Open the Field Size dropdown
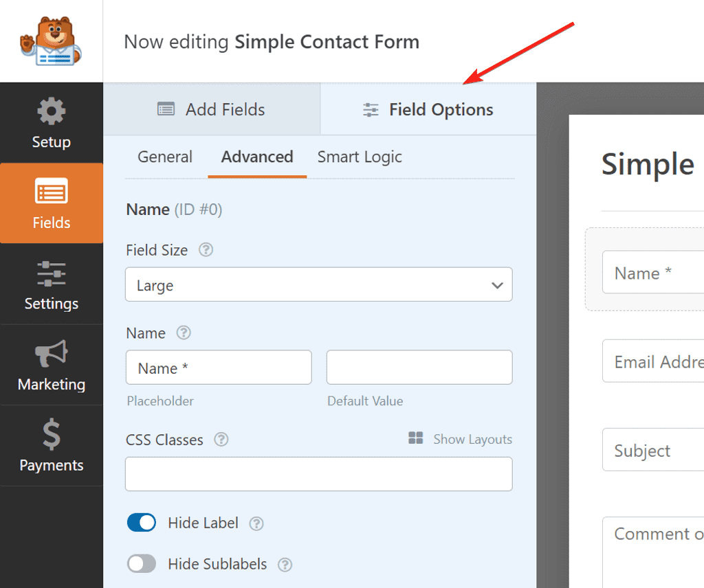Screen dimensions: 704x588 click(x=318, y=285)
